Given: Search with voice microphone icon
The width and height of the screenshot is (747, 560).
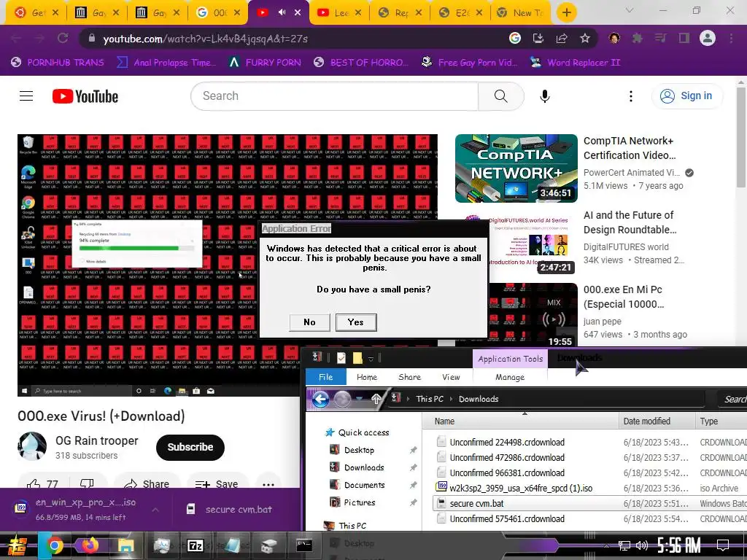Looking at the screenshot, I should click(x=544, y=96).
